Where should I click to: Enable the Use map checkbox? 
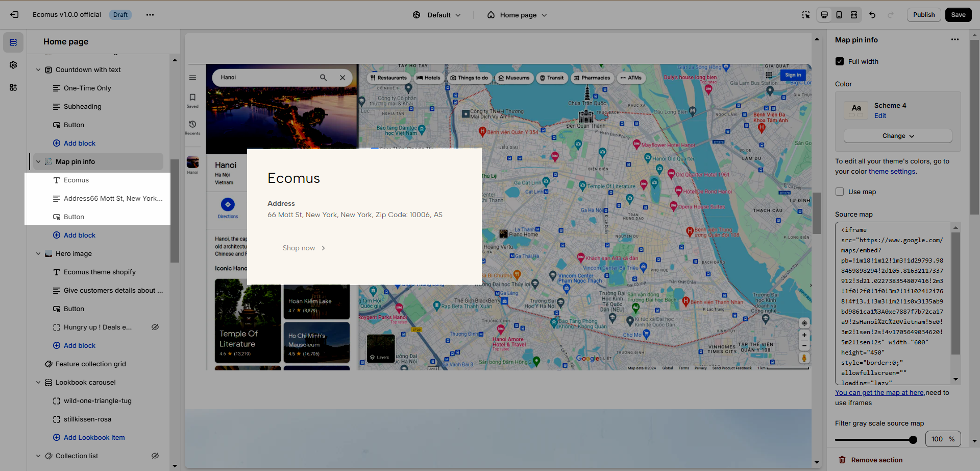pyautogui.click(x=840, y=192)
